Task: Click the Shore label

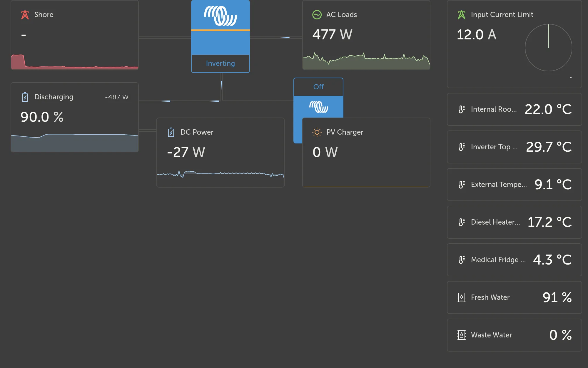Action: click(44, 15)
